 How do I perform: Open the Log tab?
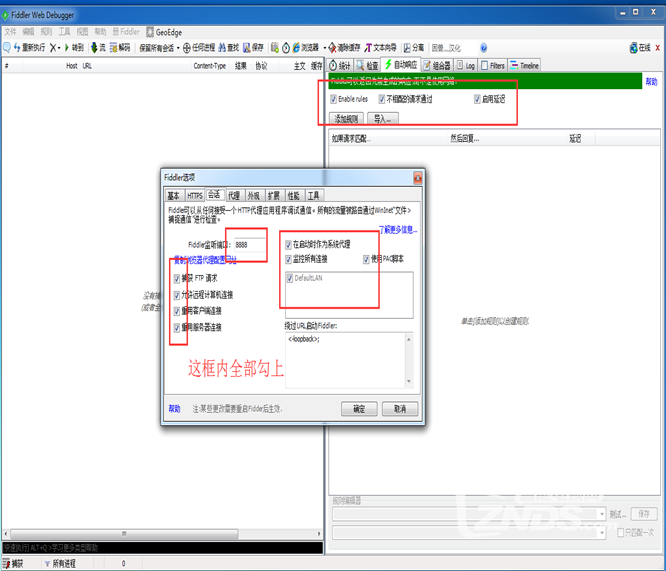click(466, 65)
